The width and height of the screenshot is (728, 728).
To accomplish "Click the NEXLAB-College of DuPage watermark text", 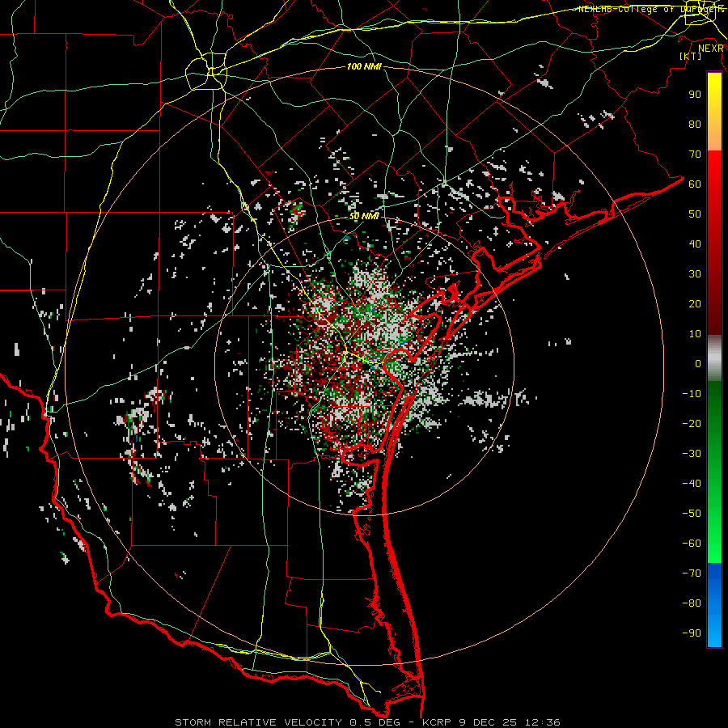I will pyautogui.click(x=651, y=9).
